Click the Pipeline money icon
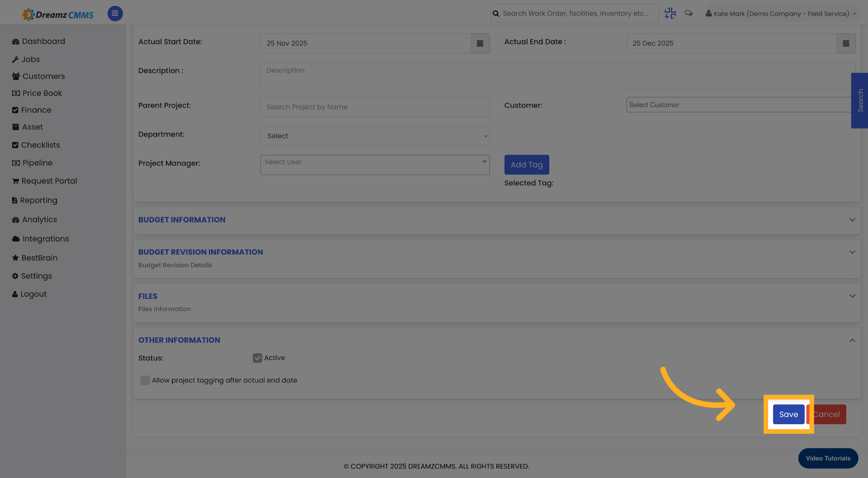Screen dimensions: 868x478 pyautogui.click(x=16, y=163)
